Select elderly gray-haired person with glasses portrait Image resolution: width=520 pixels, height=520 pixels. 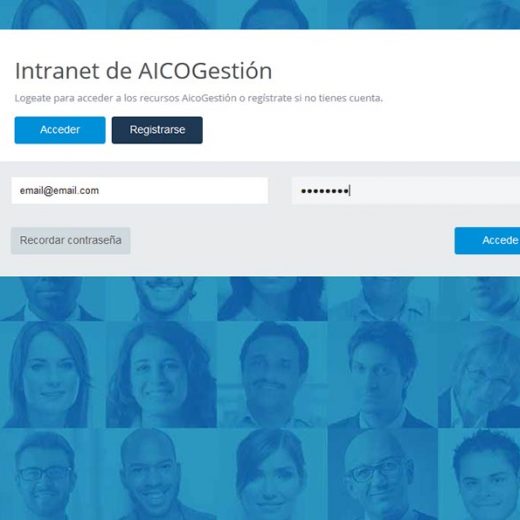click(479, 375)
